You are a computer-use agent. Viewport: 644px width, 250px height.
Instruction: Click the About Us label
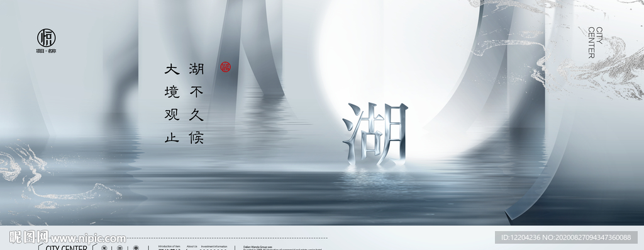click(192, 246)
